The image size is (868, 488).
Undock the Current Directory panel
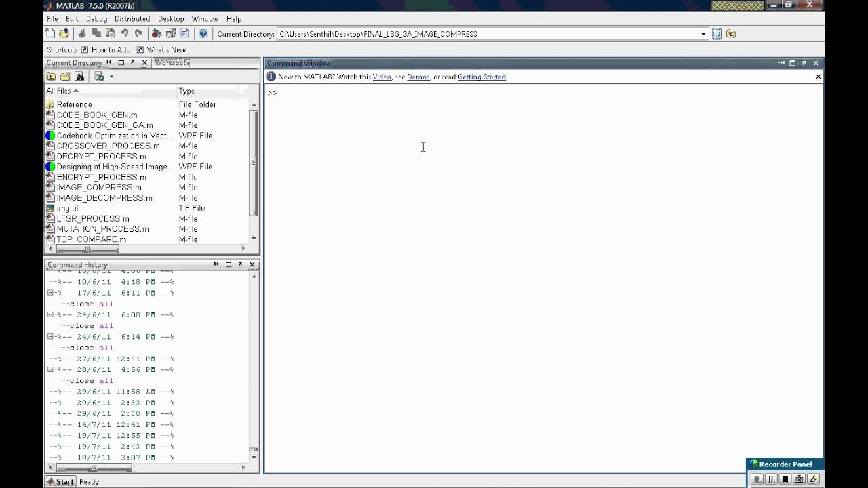[132, 62]
